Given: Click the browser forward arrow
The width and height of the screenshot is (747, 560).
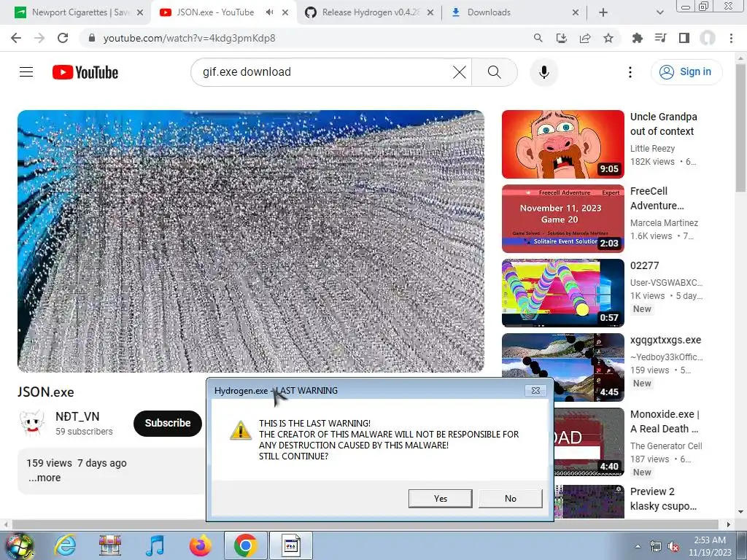Looking at the screenshot, I should [39, 38].
